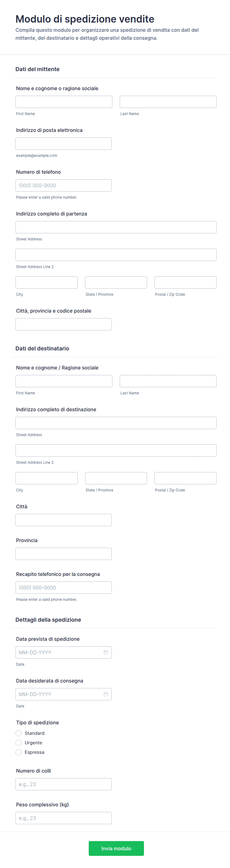Focus the recipient First Name field
Screen dimensions: 230x868
tap(64, 381)
